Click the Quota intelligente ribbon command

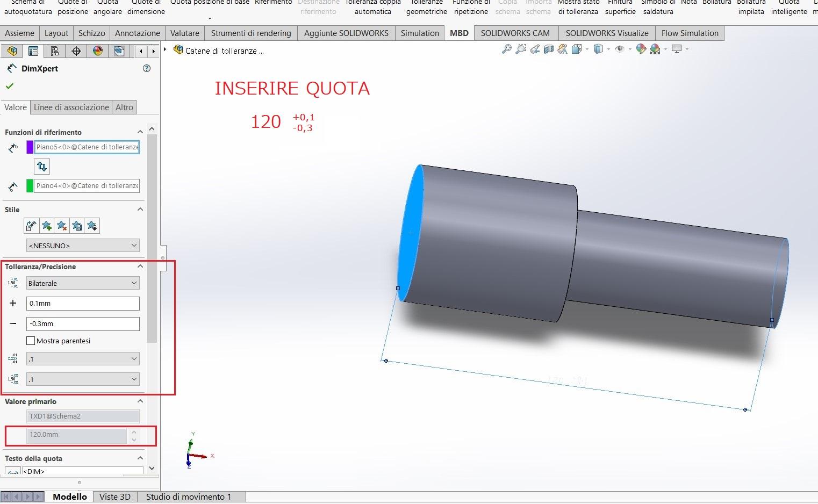789,8
